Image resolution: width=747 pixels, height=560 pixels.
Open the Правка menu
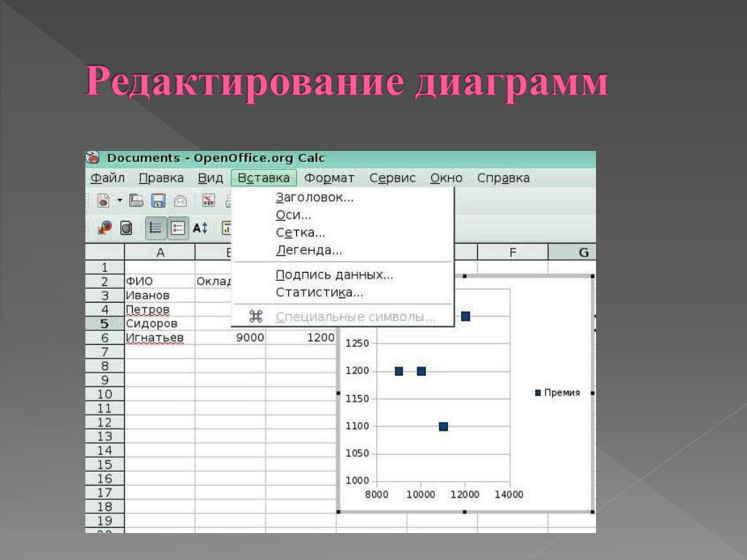(x=161, y=178)
